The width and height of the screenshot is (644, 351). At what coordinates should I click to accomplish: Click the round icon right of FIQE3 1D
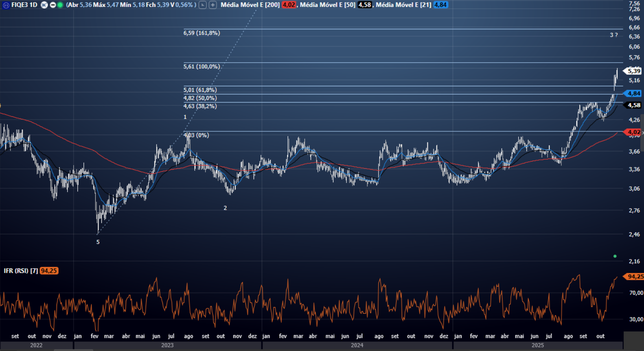44,5
